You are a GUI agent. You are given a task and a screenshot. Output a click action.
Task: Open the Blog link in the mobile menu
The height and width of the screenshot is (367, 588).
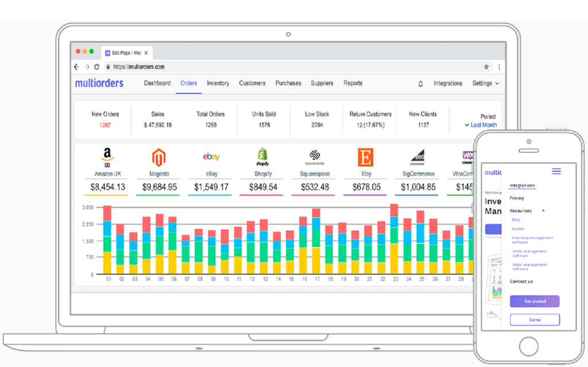(x=515, y=220)
